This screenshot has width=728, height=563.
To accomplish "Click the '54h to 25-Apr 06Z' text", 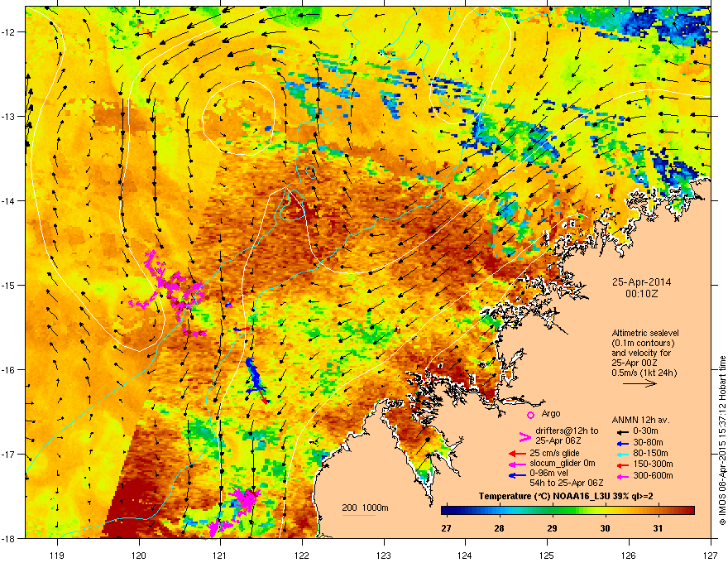I will 567,483.
